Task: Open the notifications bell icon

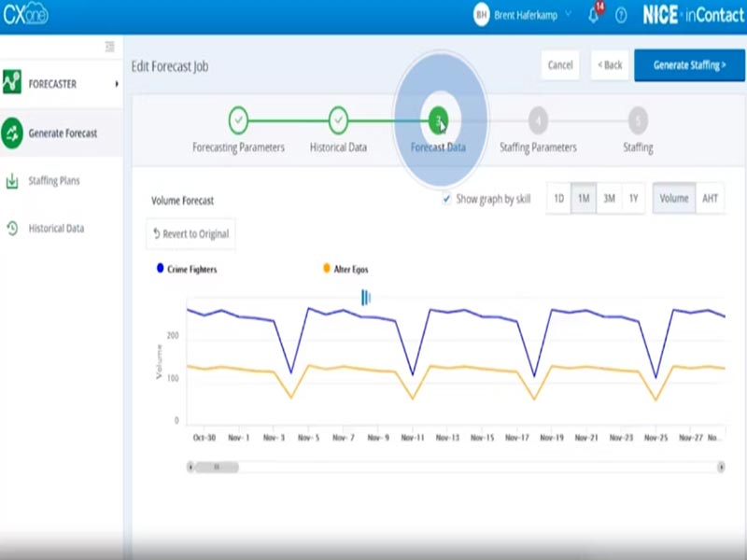Action: point(594,16)
